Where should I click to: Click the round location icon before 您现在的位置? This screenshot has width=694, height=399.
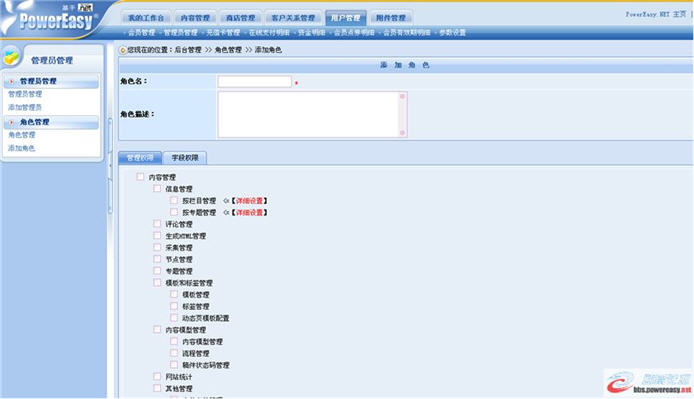coord(123,50)
